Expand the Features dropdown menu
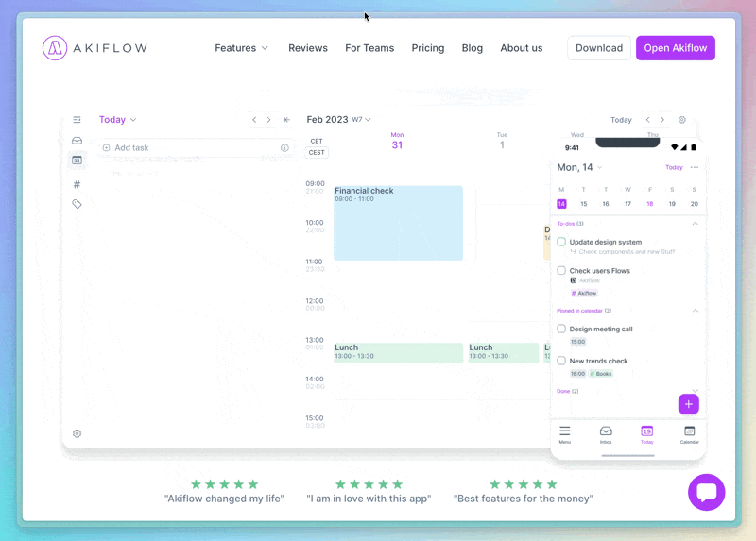The height and width of the screenshot is (541, 756). (x=241, y=48)
